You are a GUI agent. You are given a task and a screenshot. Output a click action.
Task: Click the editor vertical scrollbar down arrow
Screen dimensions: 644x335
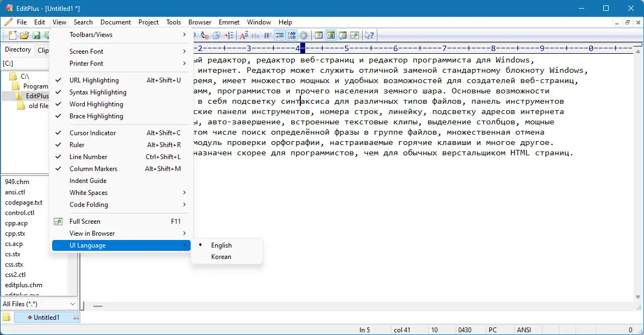(x=638, y=297)
